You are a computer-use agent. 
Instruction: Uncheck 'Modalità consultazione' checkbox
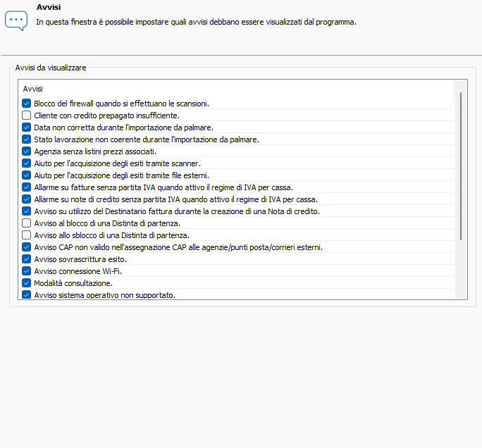tap(27, 283)
